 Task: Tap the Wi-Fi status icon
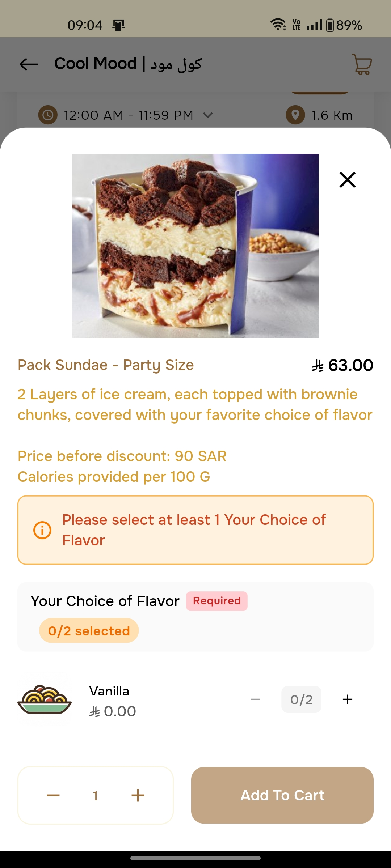pos(278,25)
